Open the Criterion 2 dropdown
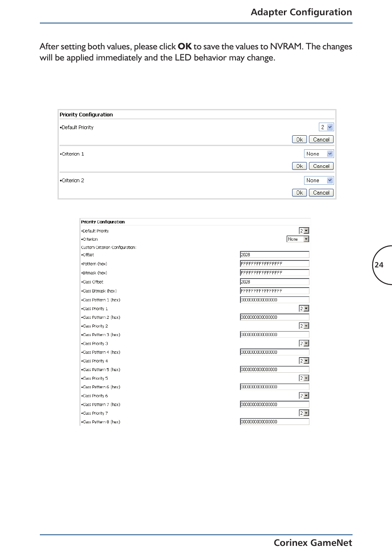Image resolution: width=392 pixels, height=557 pixels. pyautogui.click(x=319, y=180)
